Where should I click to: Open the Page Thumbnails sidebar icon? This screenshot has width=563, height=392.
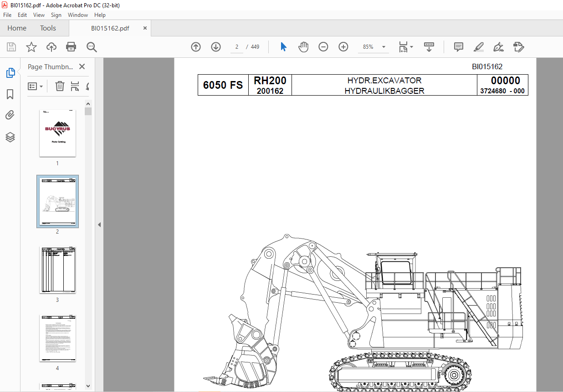pos(10,73)
